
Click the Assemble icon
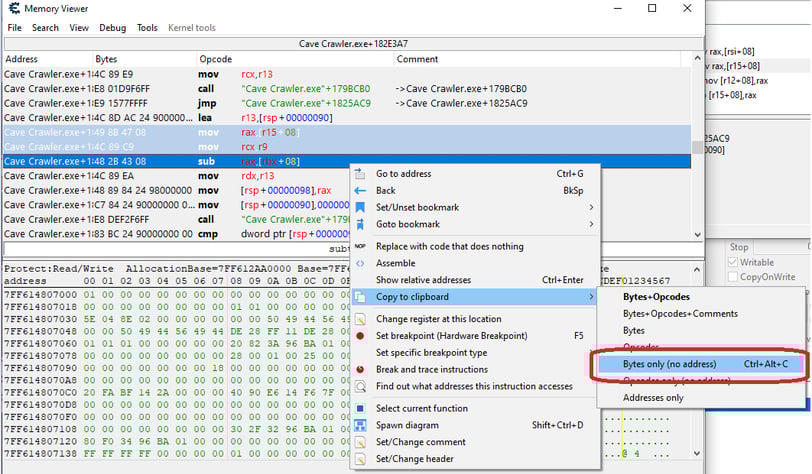click(360, 263)
